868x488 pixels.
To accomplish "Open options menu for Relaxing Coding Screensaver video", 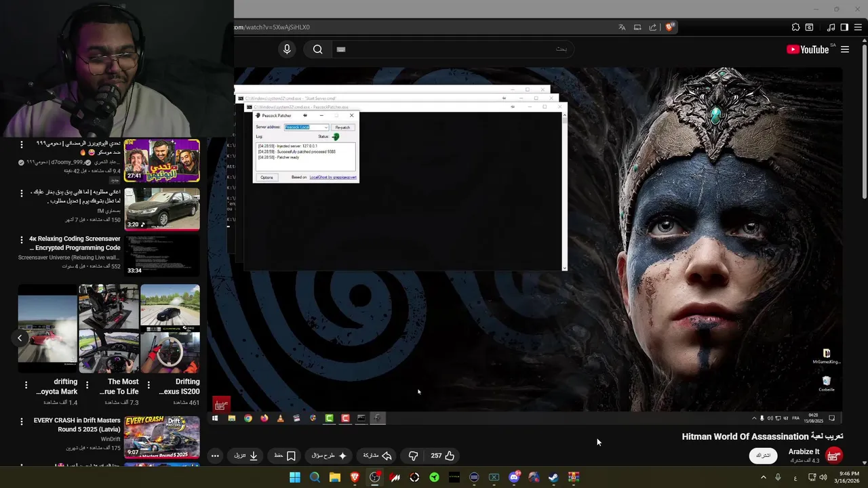I will point(22,239).
